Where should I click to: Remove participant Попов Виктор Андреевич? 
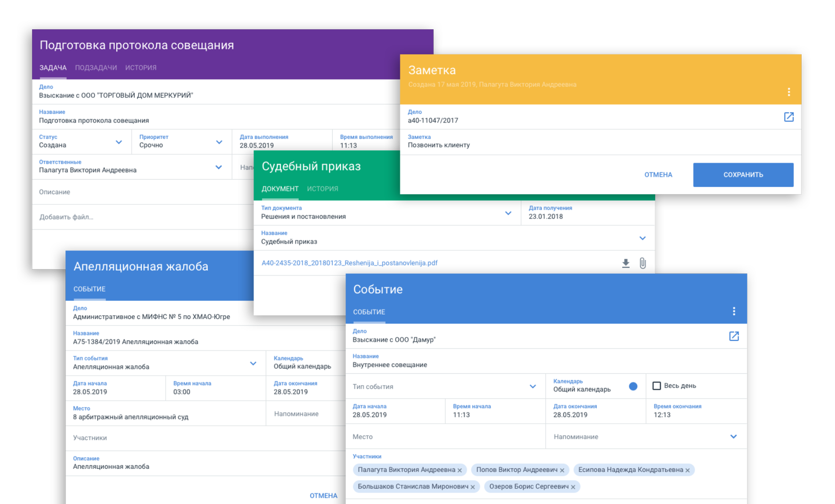562,470
